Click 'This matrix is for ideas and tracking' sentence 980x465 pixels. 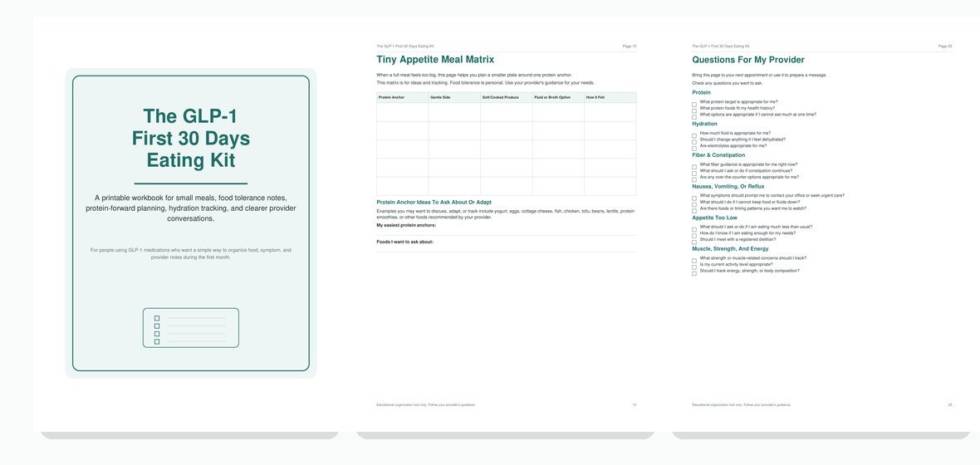click(x=485, y=82)
